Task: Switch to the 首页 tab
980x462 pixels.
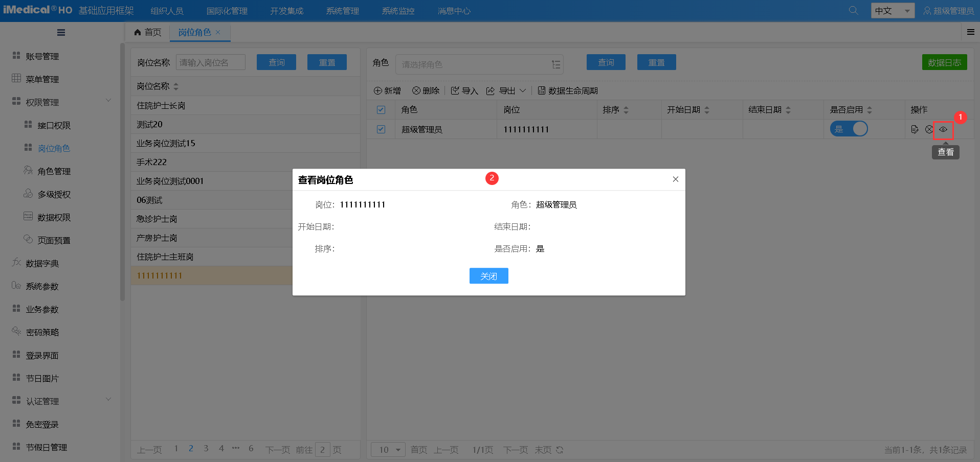Action: pyautogui.click(x=148, y=33)
